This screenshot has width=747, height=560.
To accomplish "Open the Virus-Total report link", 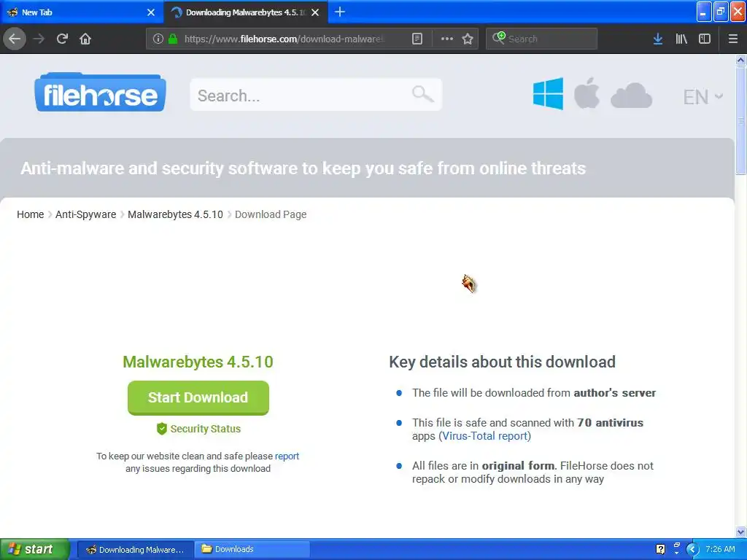I will (484, 436).
